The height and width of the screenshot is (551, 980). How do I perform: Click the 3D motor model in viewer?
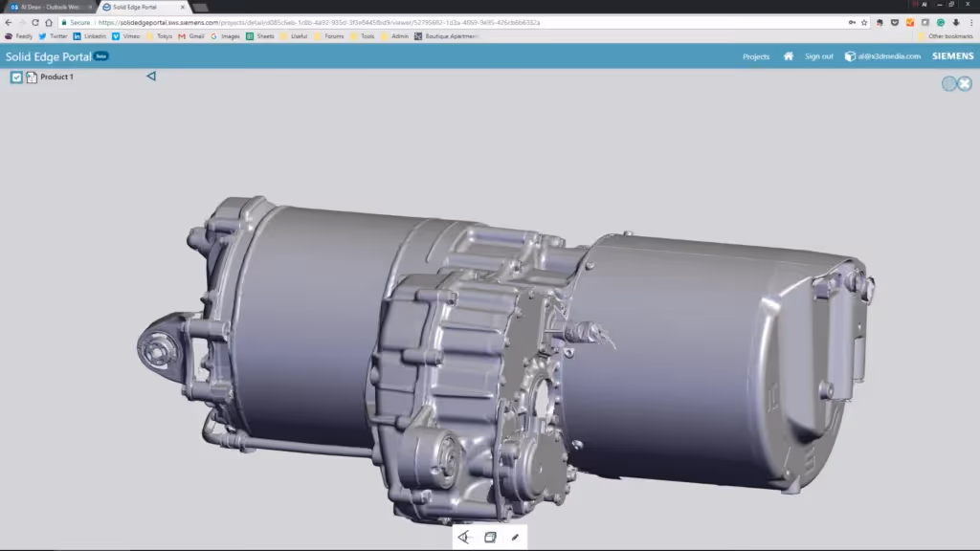coord(505,363)
